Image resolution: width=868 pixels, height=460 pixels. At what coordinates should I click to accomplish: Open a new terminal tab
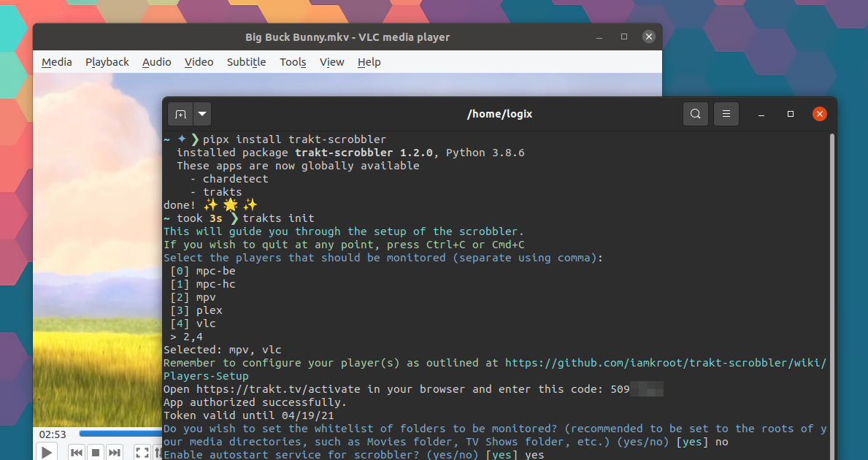[x=180, y=114]
